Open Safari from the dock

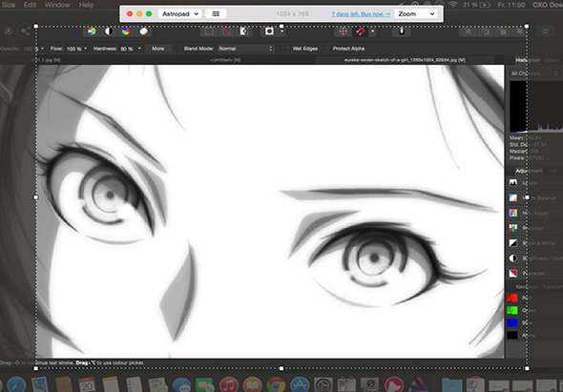pyautogui.click(x=16, y=384)
